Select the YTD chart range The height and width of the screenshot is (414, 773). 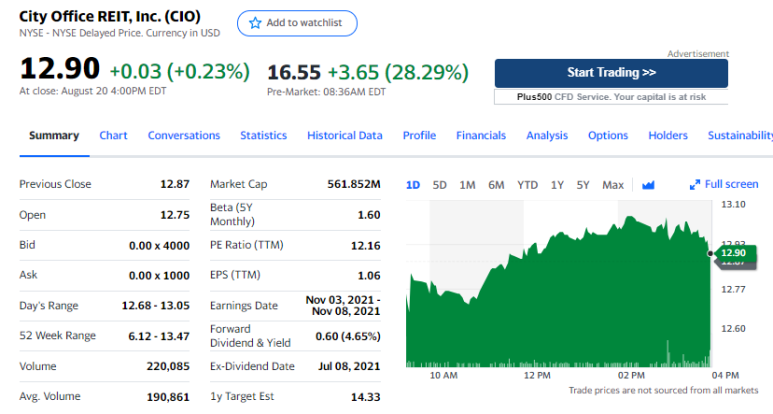click(x=527, y=185)
